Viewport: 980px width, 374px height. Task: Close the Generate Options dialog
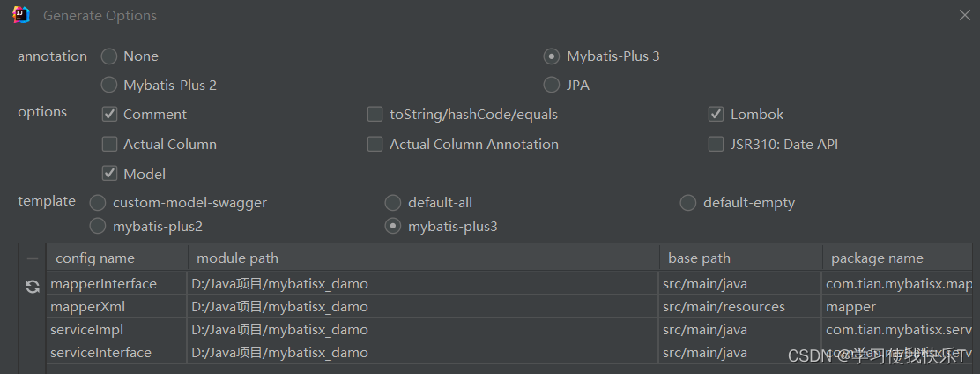965,15
